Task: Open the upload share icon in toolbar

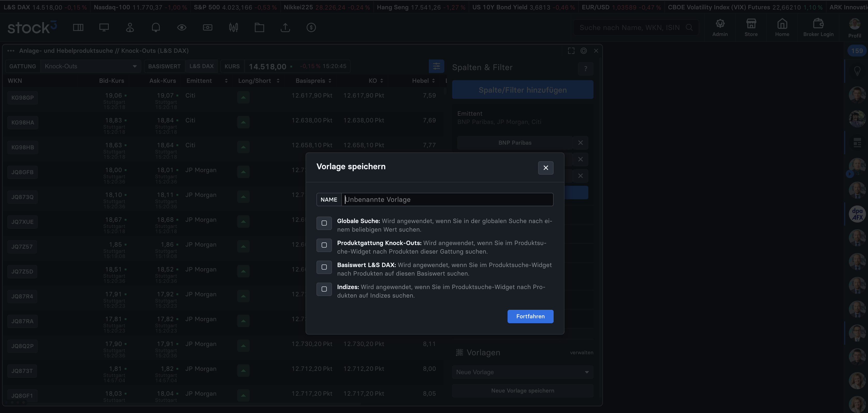Action: pyautogui.click(x=285, y=28)
